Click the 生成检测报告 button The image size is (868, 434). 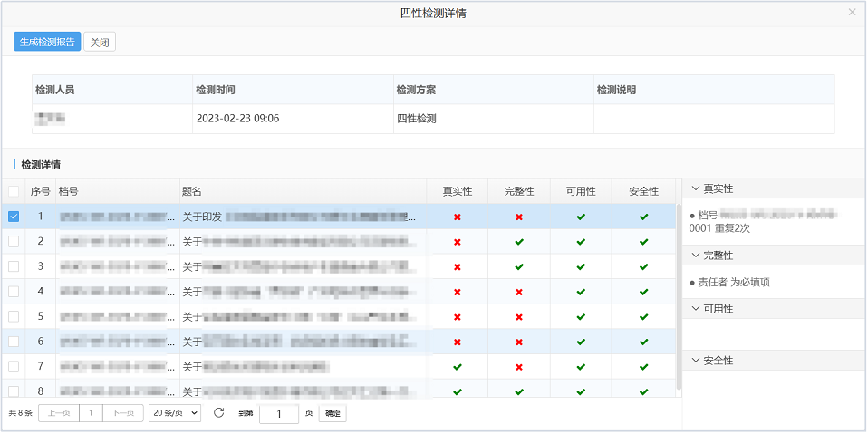click(47, 42)
